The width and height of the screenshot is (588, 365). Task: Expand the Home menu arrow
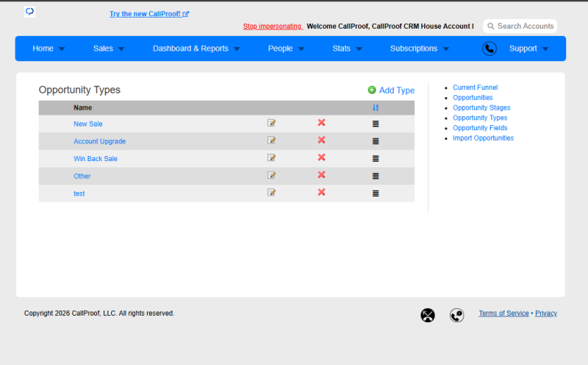click(x=62, y=49)
